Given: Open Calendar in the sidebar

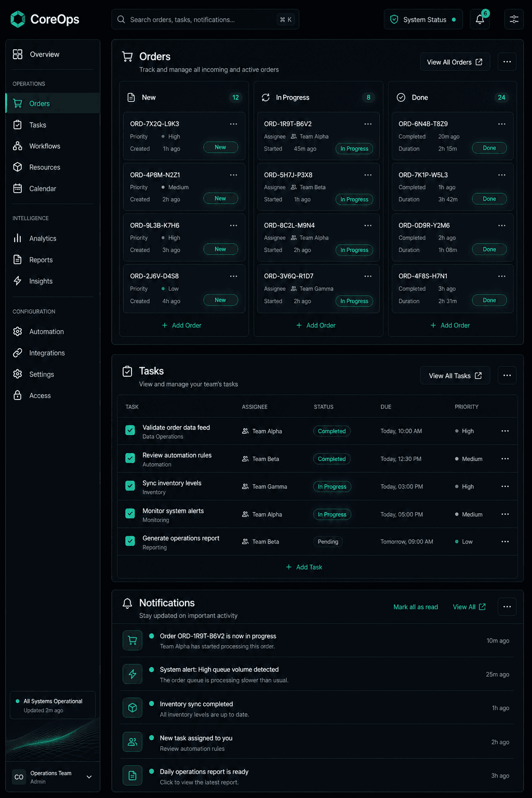Looking at the screenshot, I should click(52, 189).
